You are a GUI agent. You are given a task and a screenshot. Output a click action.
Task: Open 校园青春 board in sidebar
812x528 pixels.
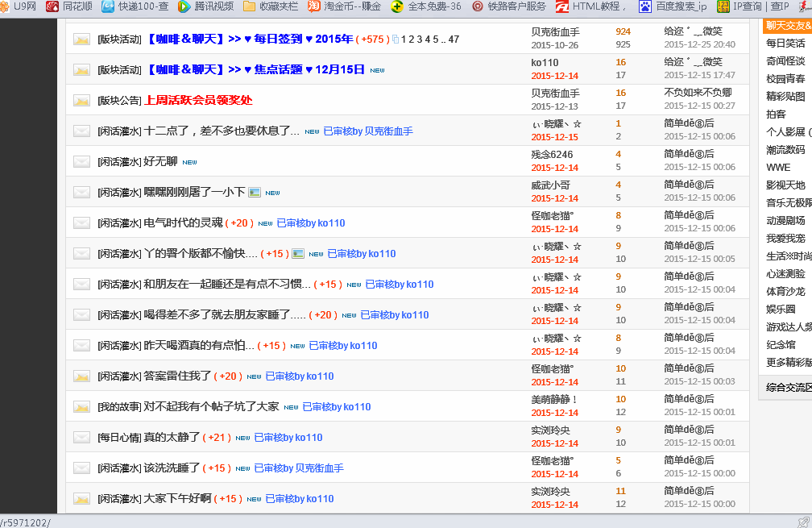[x=785, y=79]
